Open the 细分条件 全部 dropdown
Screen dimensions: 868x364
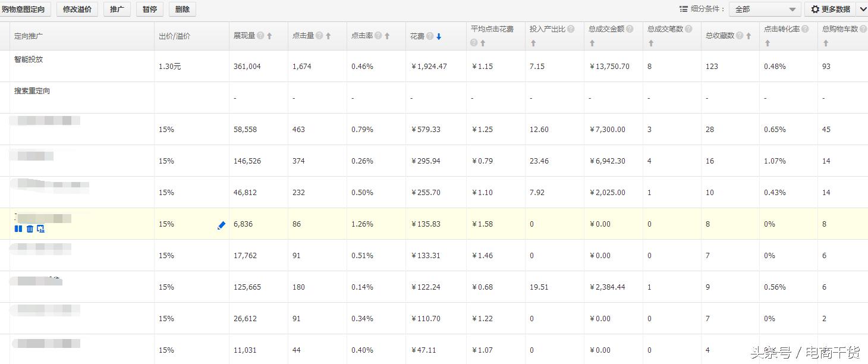click(x=765, y=10)
